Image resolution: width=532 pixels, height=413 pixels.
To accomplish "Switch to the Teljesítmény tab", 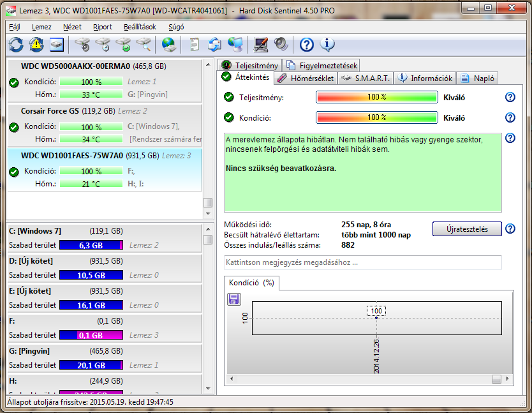I will point(250,65).
